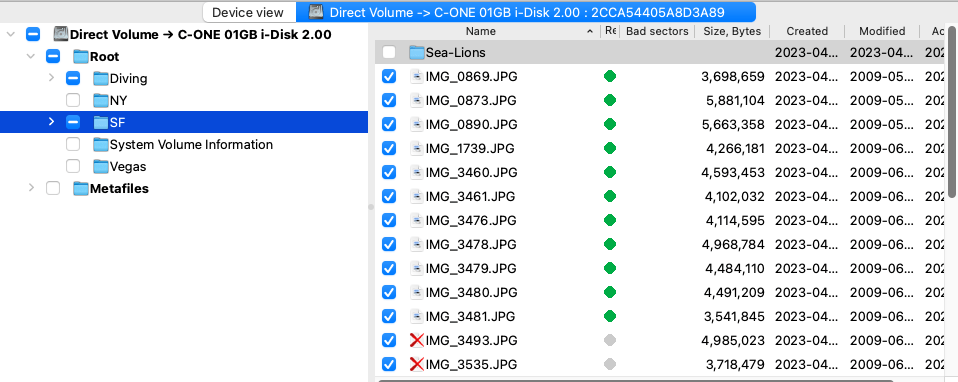
Task: Sort by Name column header
Action: coord(481,31)
